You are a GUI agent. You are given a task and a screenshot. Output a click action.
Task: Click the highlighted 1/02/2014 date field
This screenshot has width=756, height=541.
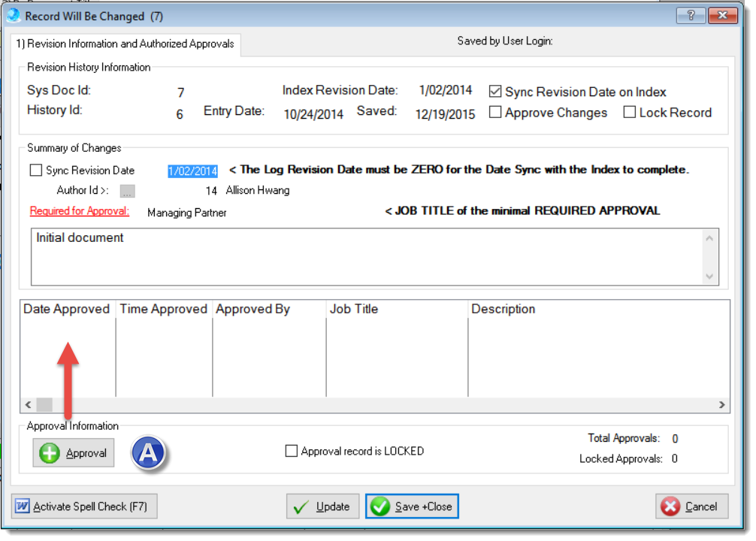pos(192,171)
